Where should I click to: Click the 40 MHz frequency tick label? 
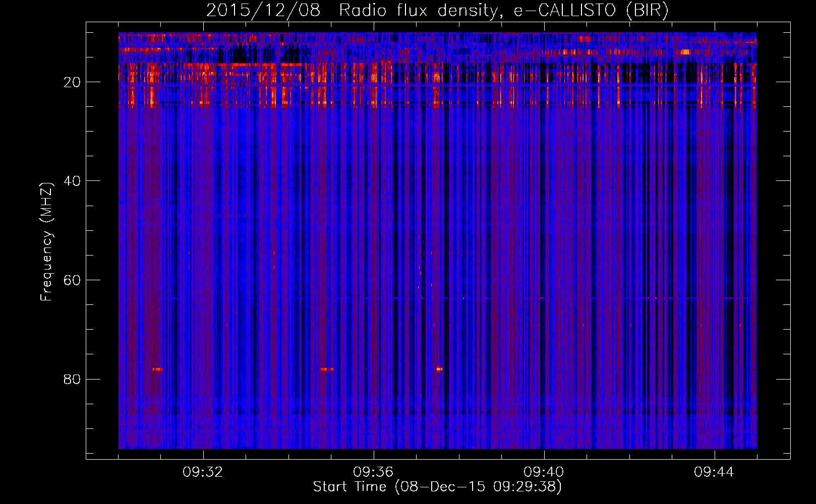click(x=73, y=181)
